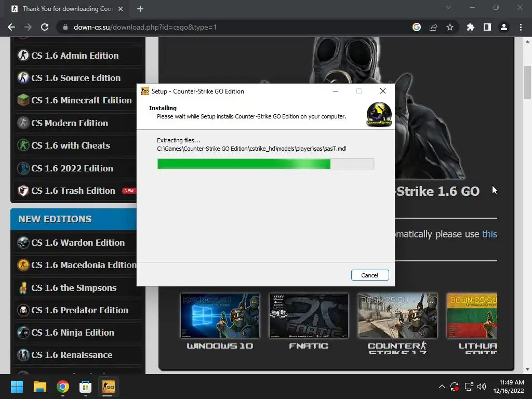Reload the current page

coord(45,27)
